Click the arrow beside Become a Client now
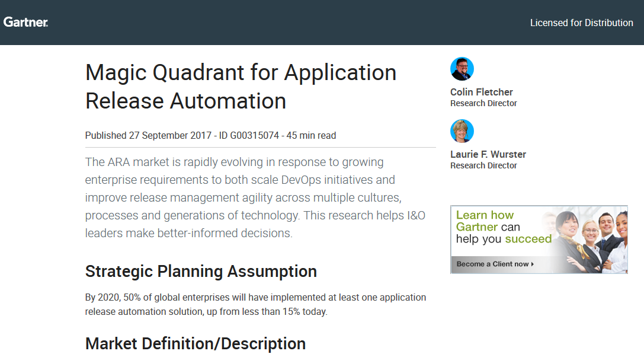The width and height of the screenshot is (644, 354). (x=532, y=264)
